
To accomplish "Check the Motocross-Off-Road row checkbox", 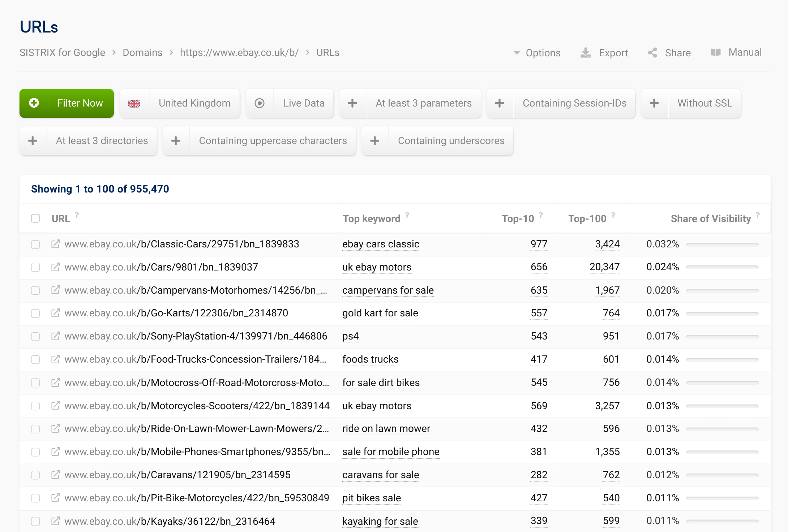I will [35, 383].
